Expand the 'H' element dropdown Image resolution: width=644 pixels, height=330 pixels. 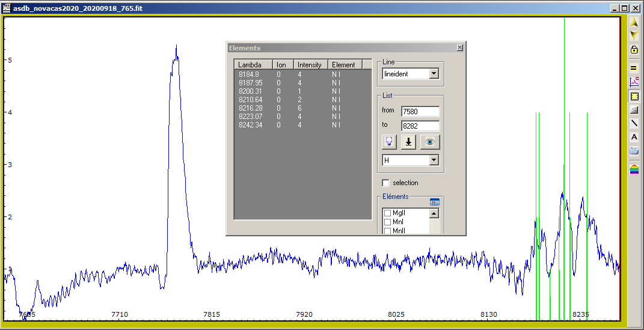pyautogui.click(x=434, y=160)
